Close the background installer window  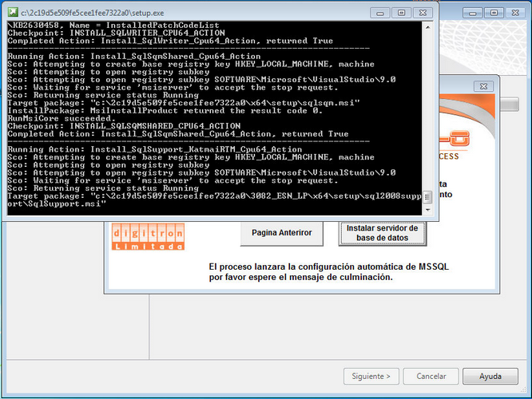515,13
